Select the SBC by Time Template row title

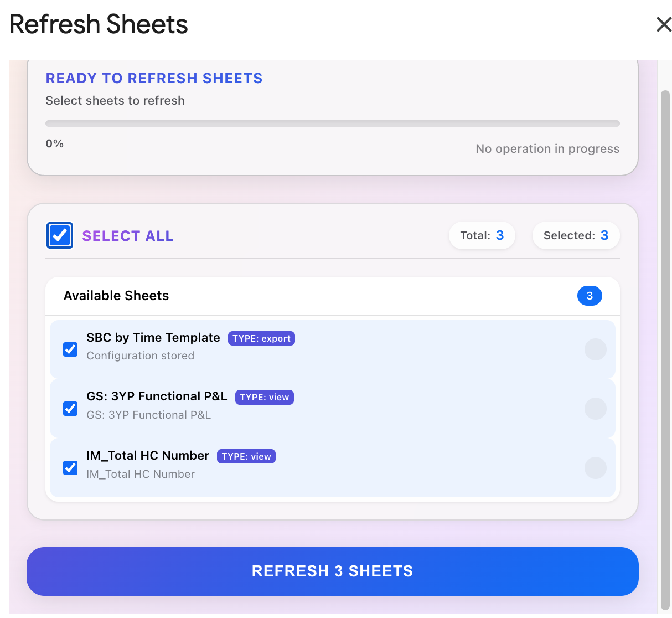[153, 338]
